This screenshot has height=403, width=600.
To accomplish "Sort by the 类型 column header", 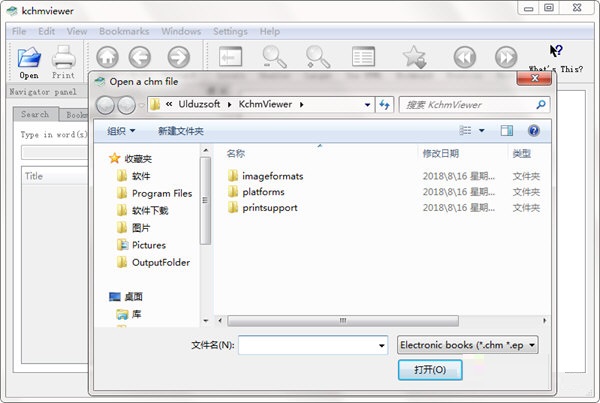I will pos(522,153).
